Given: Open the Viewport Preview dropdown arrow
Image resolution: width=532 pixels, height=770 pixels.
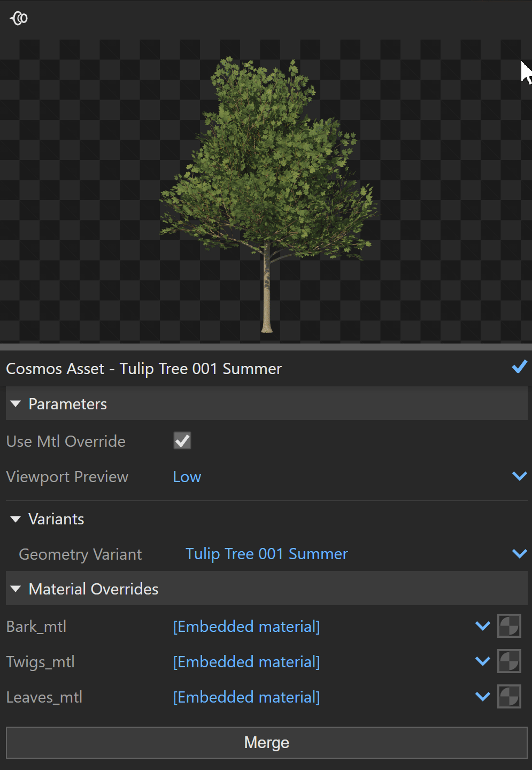Looking at the screenshot, I should coord(520,476).
